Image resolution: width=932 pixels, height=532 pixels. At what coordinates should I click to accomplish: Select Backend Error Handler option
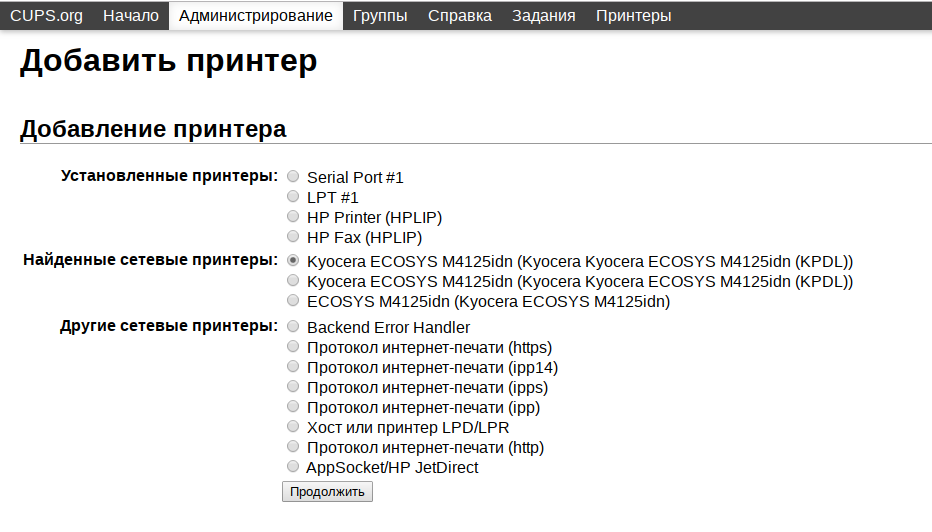tap(293, 326)
